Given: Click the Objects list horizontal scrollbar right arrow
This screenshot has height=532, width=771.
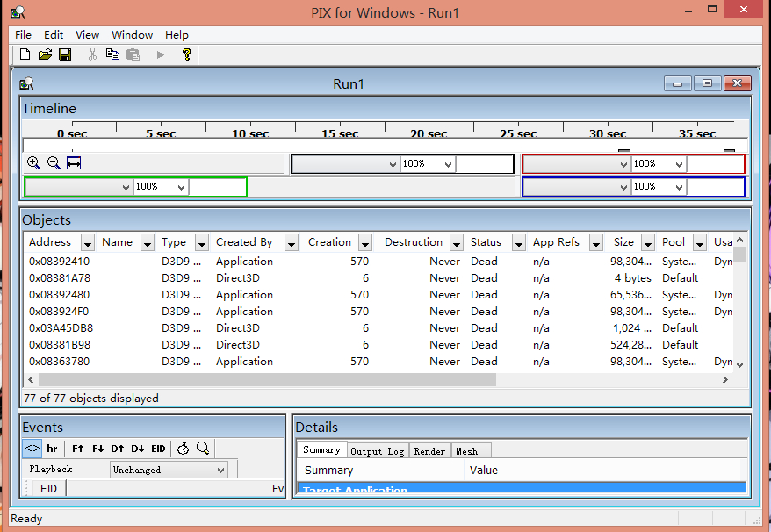Looking at the screenshot, I should [725, 380].
